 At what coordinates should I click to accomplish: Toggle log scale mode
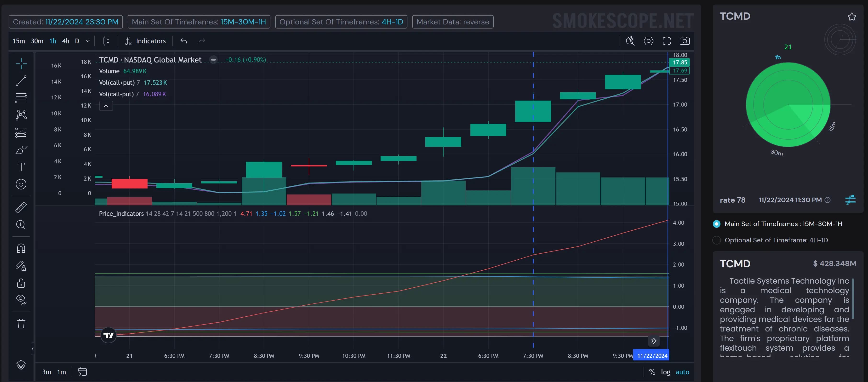[665, 372]
